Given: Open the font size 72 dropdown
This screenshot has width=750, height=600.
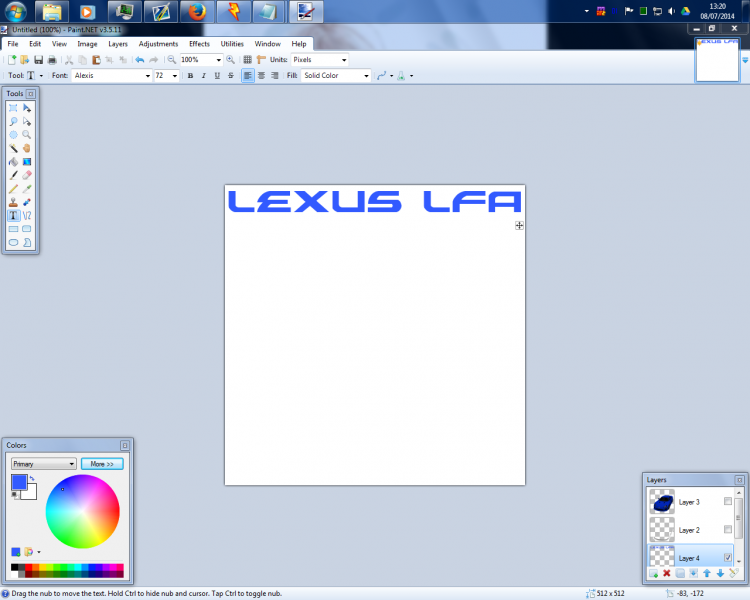Looking at the screenshot, I should click(175, 76).
